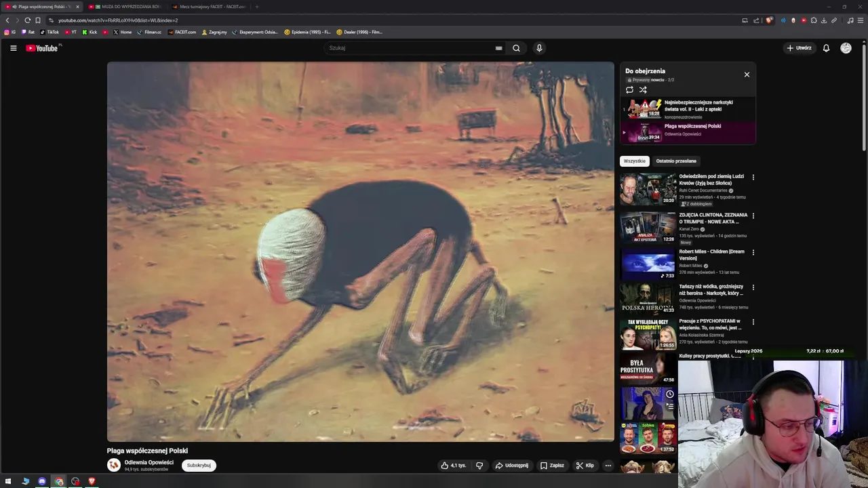This screenshot has height=488, width=868.
Task: Open Brave Shields lion icon
Action: (769, 20)
